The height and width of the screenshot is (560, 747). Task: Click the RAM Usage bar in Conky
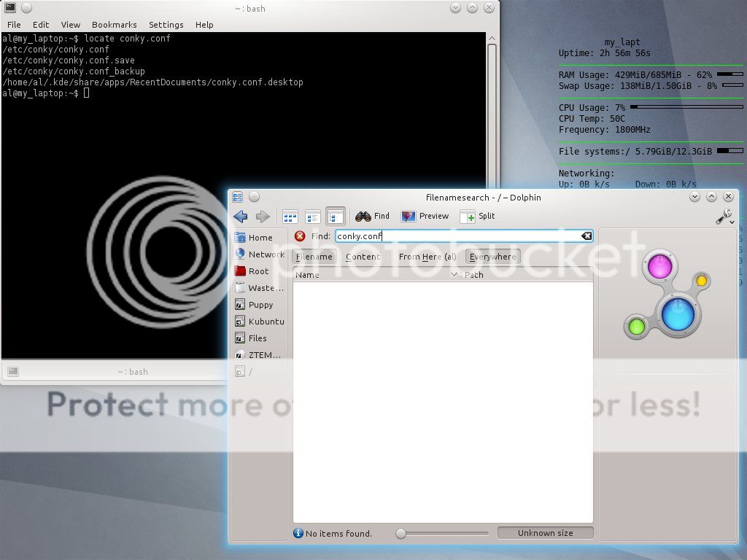pos(729,74)
